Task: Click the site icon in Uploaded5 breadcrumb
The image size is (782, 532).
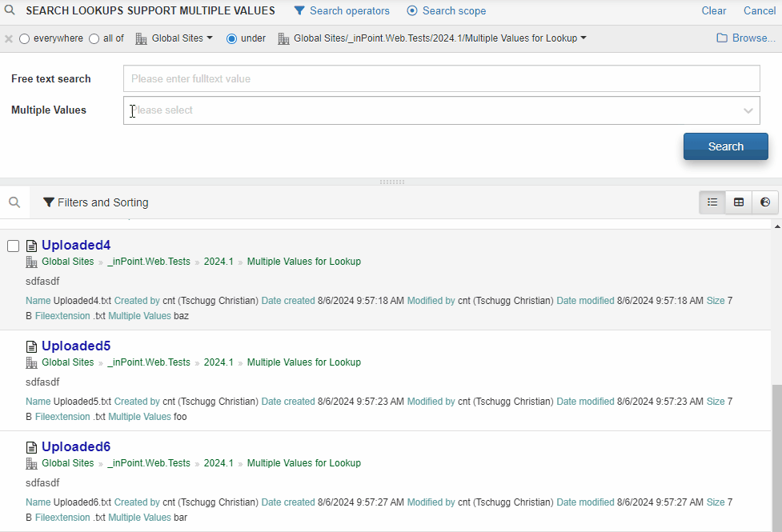Action: coord(31,362)
